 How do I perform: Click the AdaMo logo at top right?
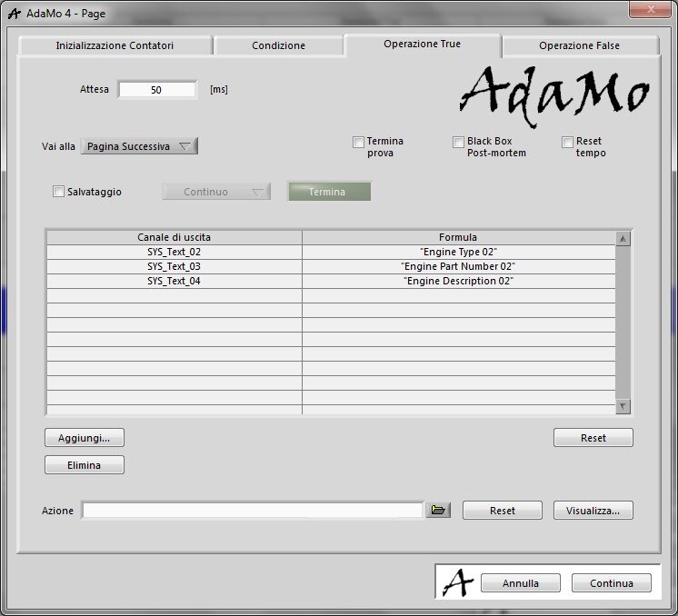[553, 90]
